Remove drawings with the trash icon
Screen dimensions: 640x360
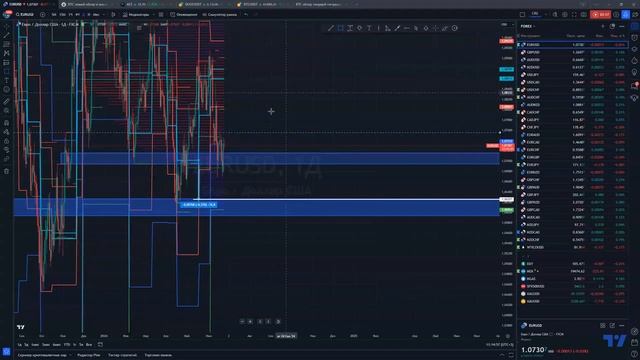coord(7,171)
